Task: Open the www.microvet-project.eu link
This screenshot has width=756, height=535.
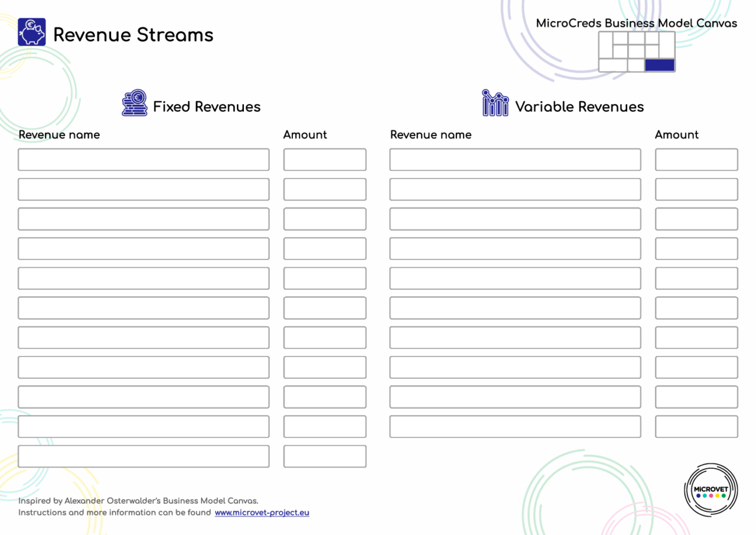Action: (262, 513)
